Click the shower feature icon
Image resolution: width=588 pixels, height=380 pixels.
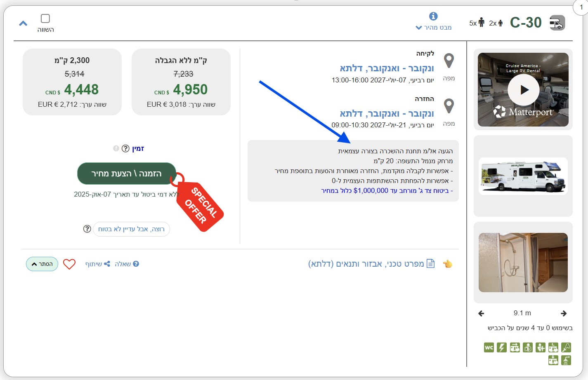pyautogui.click(x=566, y=361)
